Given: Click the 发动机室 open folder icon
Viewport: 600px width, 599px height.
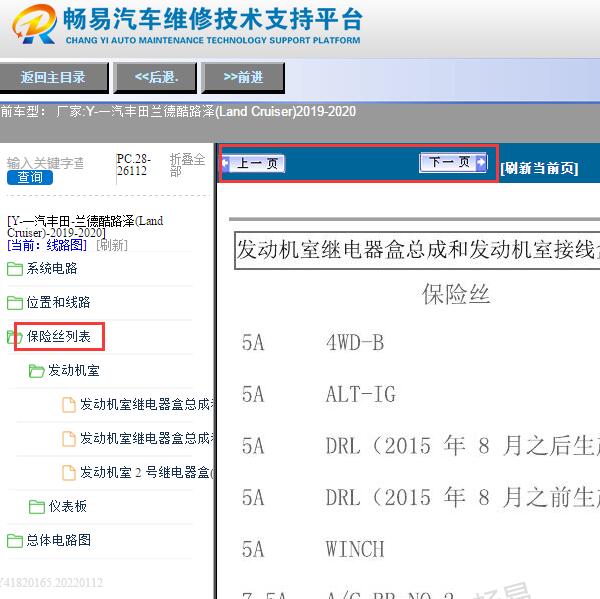Looking at the screenshot, I should click(x=37, y=371).
